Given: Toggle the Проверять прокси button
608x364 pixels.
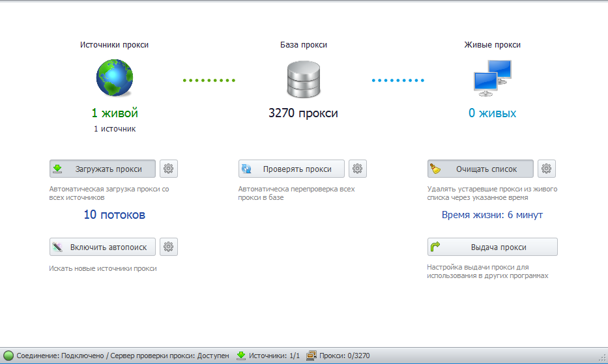Looking at the screenshot, I should pos(291,169).
